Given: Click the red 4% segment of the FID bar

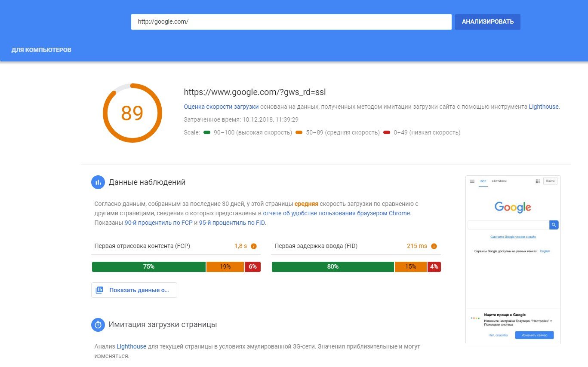Looking at the screenshot, I should [434, 267].
